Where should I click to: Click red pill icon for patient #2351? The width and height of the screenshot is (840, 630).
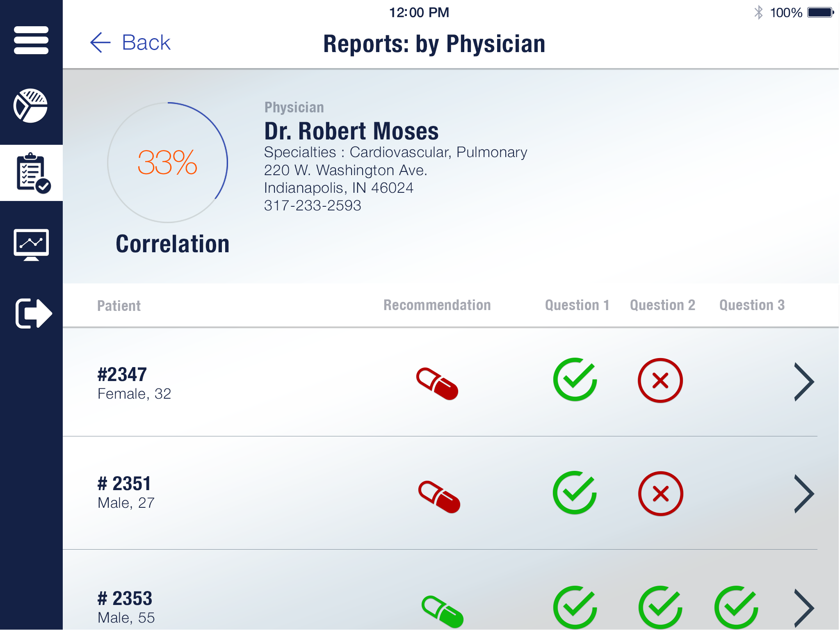coord(439,496)
